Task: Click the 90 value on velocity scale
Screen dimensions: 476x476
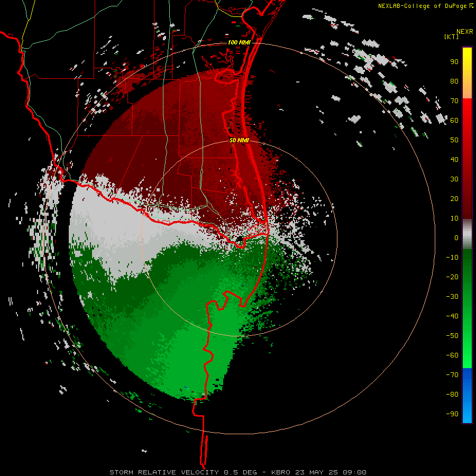Action: pos(454,62)
